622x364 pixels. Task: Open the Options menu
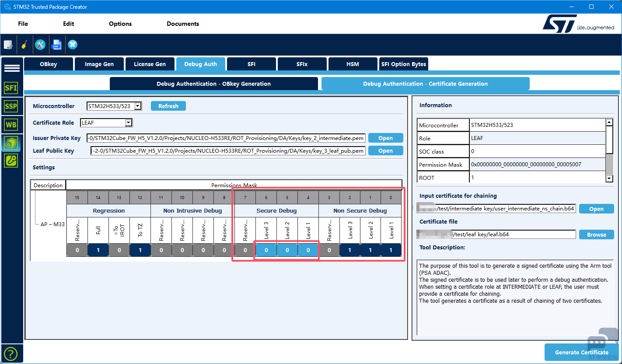coord(120,24)
